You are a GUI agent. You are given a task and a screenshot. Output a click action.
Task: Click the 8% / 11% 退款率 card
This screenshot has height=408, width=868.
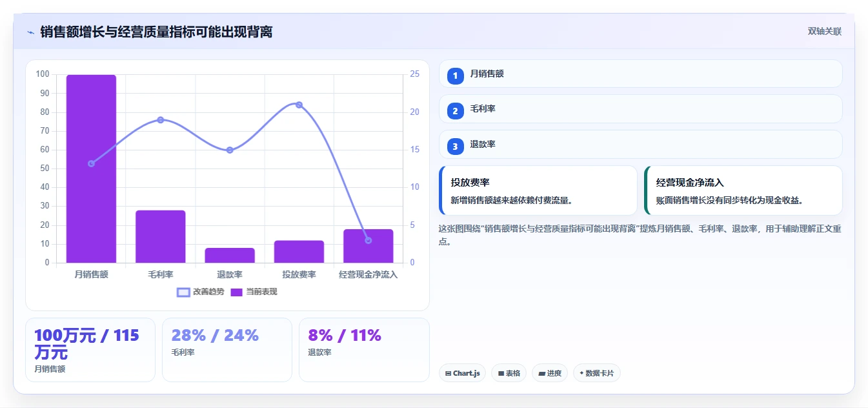[364, 350]
